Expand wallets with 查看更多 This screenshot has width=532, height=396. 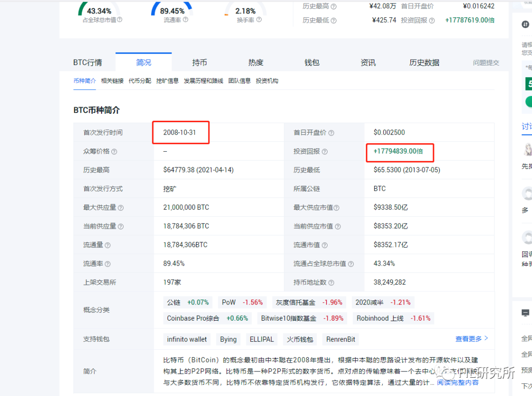[471, 339]
